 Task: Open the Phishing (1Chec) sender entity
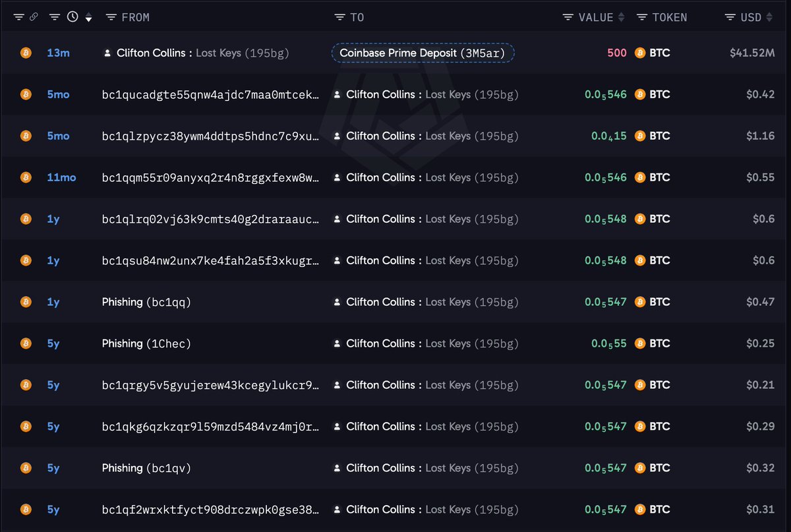[146, 343]
